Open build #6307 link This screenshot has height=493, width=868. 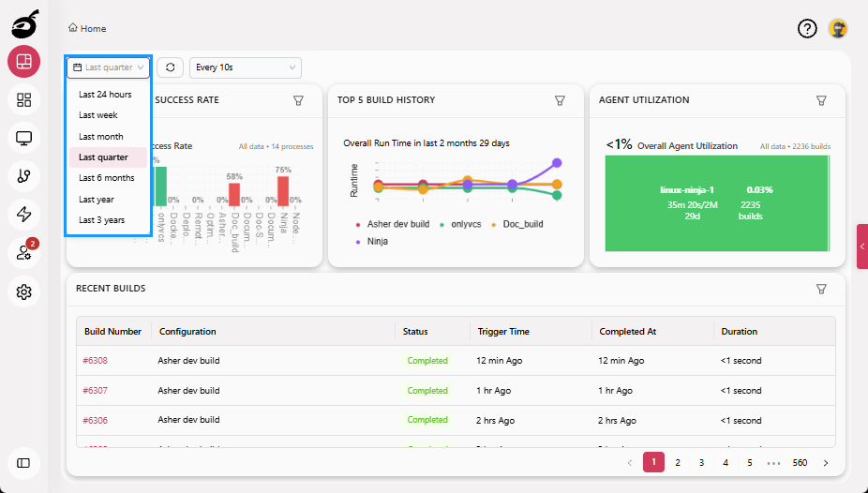(96, 391)
